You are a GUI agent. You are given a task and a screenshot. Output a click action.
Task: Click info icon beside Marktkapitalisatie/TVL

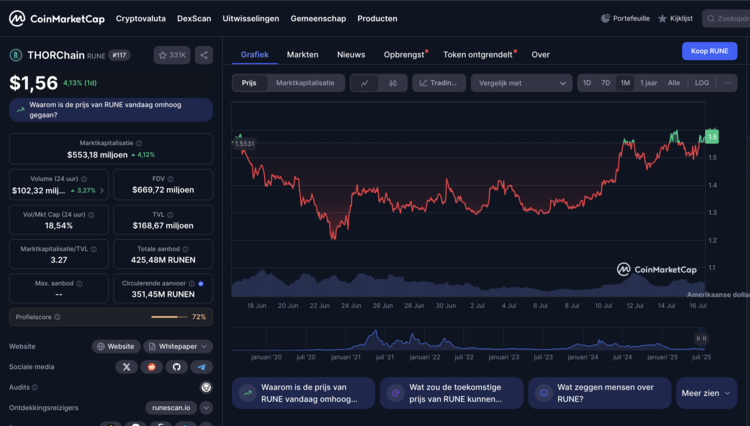(94, 249)
